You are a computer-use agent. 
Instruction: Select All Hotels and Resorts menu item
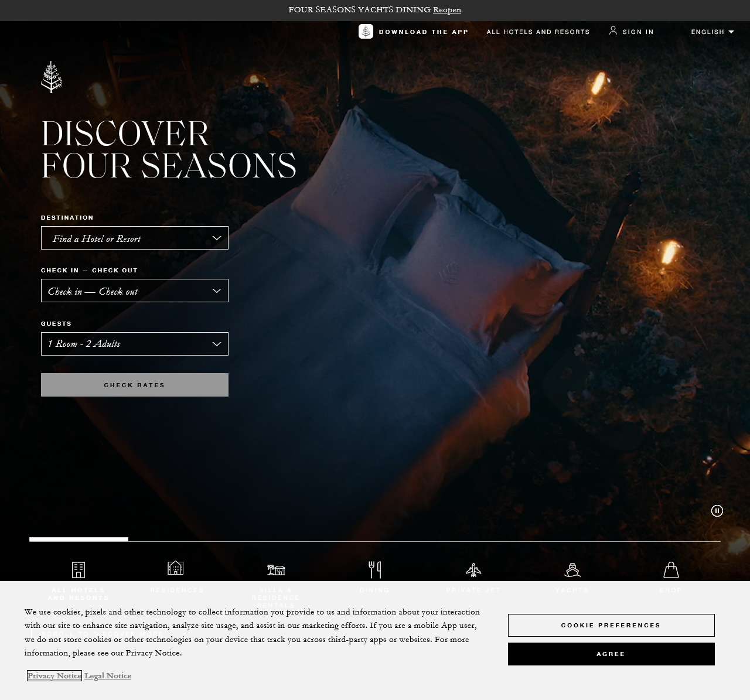click(x=537, y=32)
